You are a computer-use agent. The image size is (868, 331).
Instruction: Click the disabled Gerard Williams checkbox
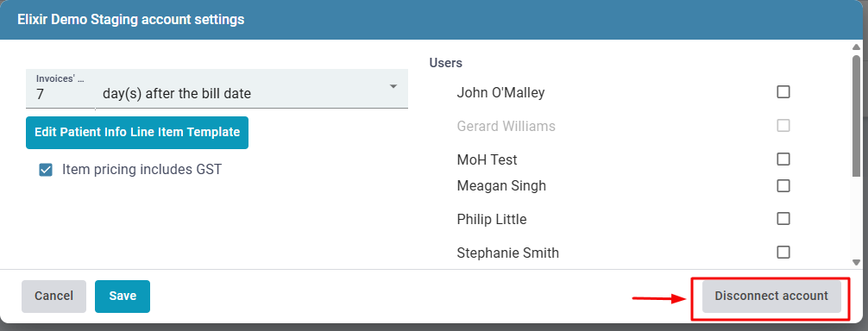[783, 126]
